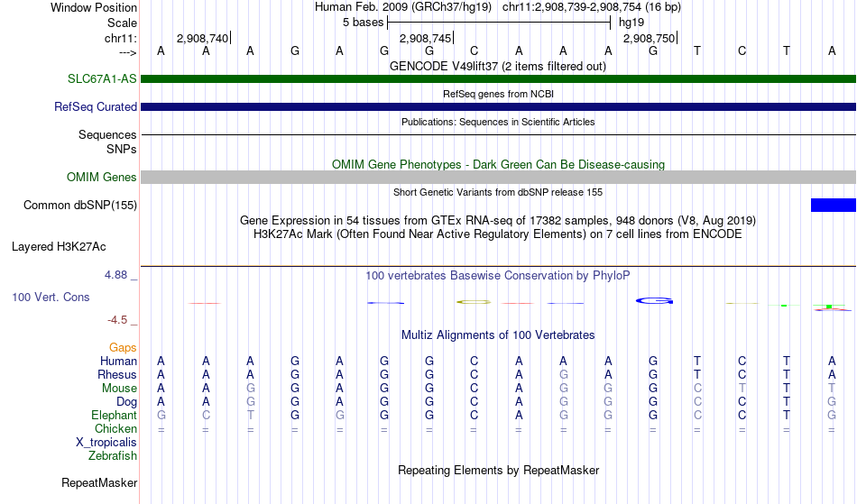Click the X_tropicalis species row label
The image size is (857, 504).
106,443
